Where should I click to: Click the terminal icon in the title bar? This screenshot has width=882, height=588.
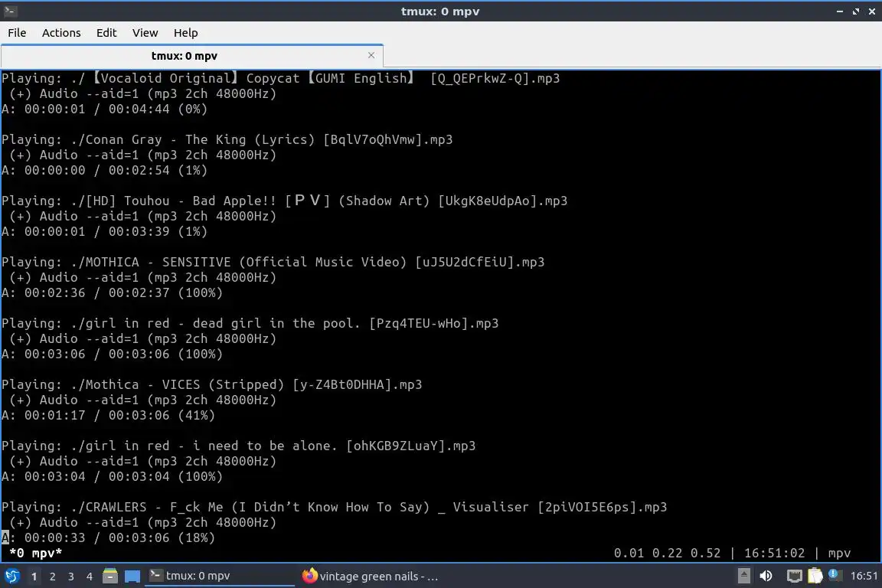[x=10, y=11]
